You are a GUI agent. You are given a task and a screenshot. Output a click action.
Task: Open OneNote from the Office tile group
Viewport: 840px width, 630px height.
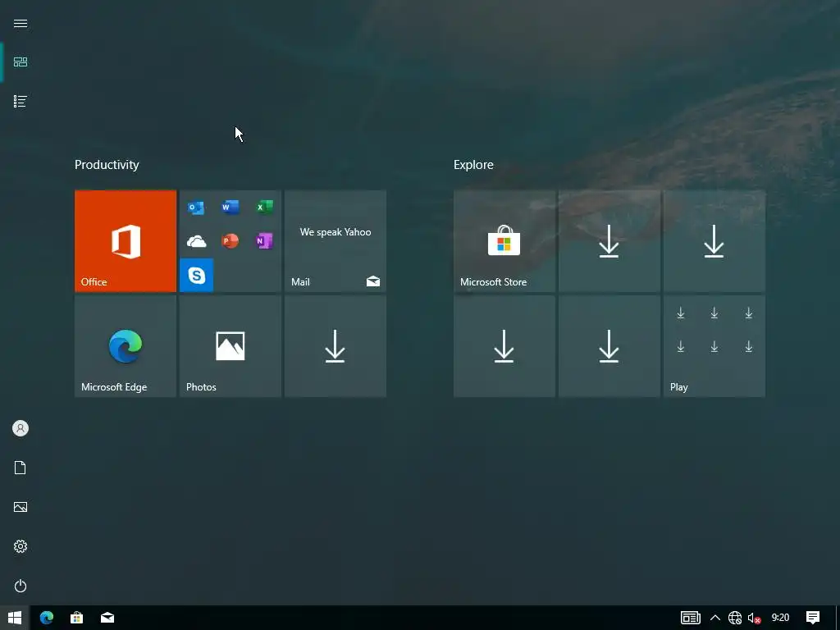point(265,241)
